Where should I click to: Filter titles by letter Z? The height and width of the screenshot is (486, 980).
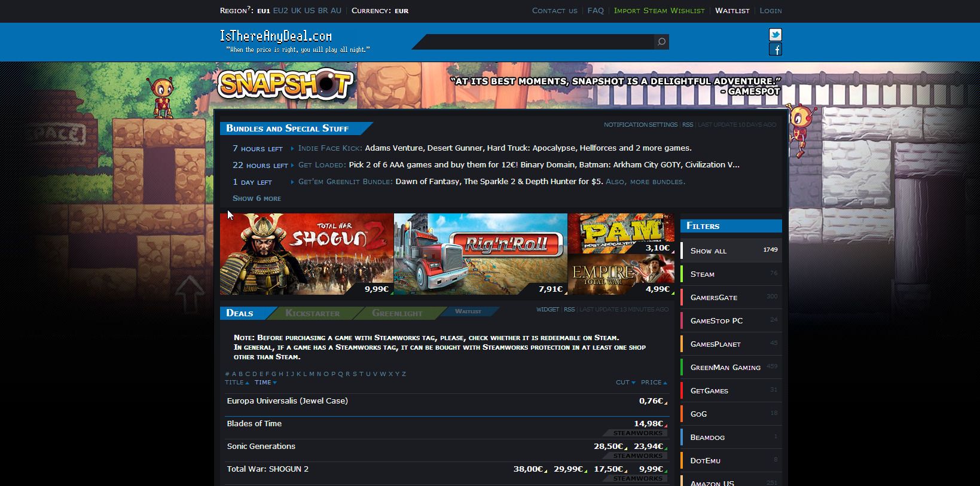[404, 374]
